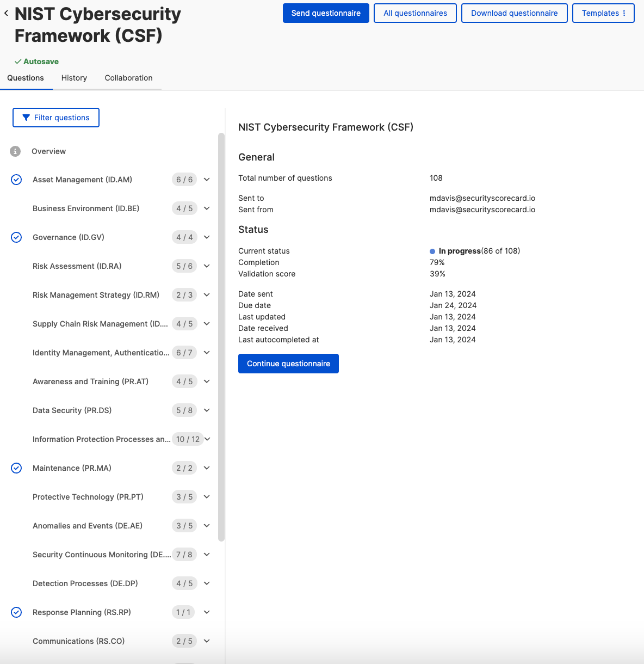Click Download questionnaire button
The image size is (644, 664).
(x=514, y=13)
